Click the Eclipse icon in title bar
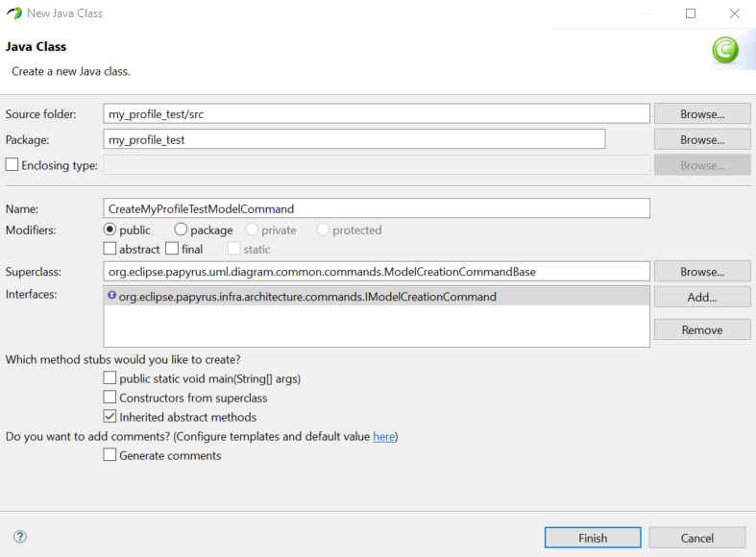Image resolution: width=756 pixels, height=557 pixels. 14,13
